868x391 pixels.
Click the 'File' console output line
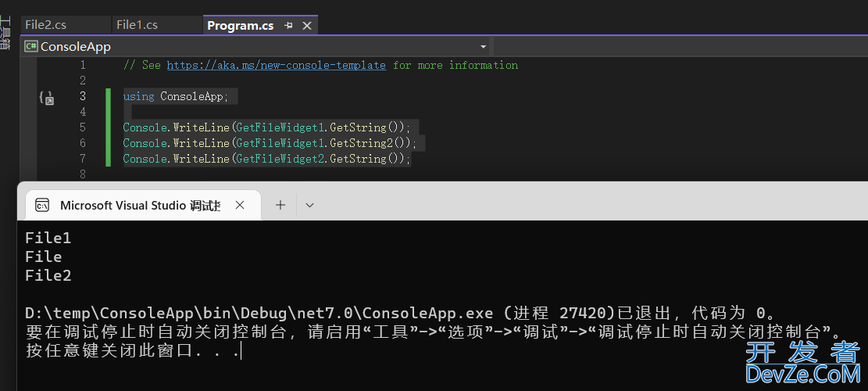pos(44,257)
